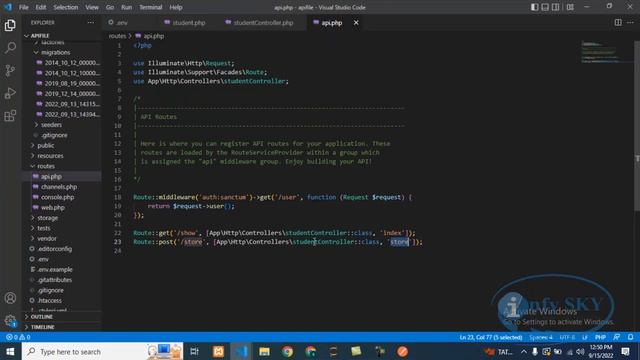640x360 pixels.
Task: Open the Search view icon
Action: 10,48
